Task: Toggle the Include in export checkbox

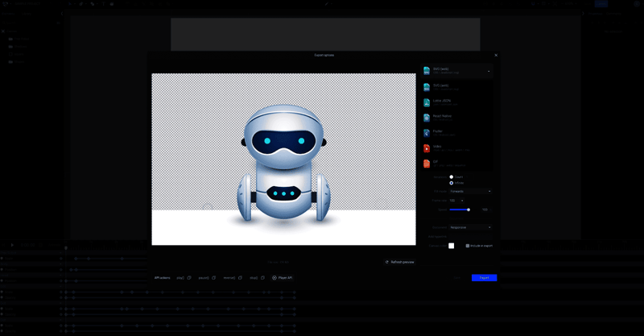Action: pos(468,246)
